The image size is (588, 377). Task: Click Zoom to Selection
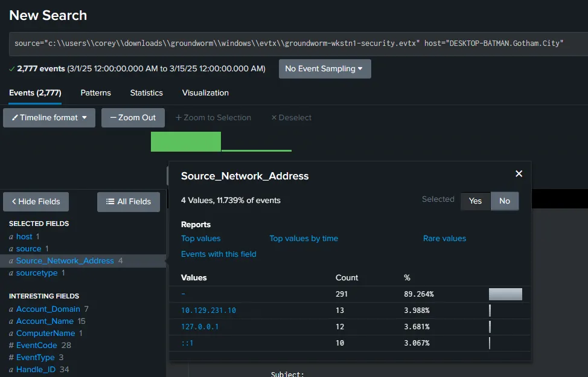(213, 118)
